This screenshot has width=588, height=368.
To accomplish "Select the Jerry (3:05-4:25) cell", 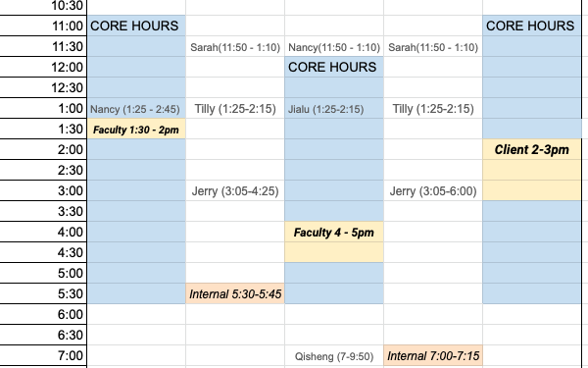I will [235, 190].
